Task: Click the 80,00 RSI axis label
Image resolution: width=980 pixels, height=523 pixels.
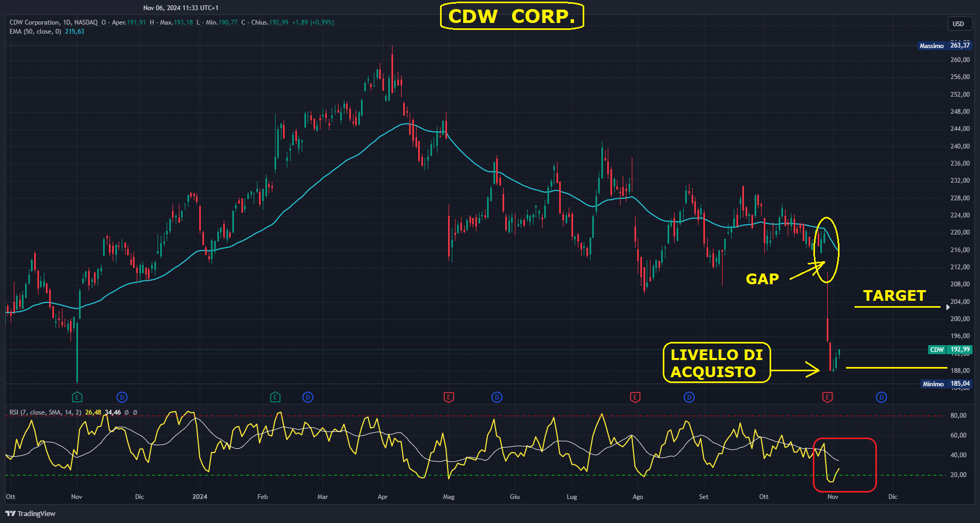Action: click(958, 416)
